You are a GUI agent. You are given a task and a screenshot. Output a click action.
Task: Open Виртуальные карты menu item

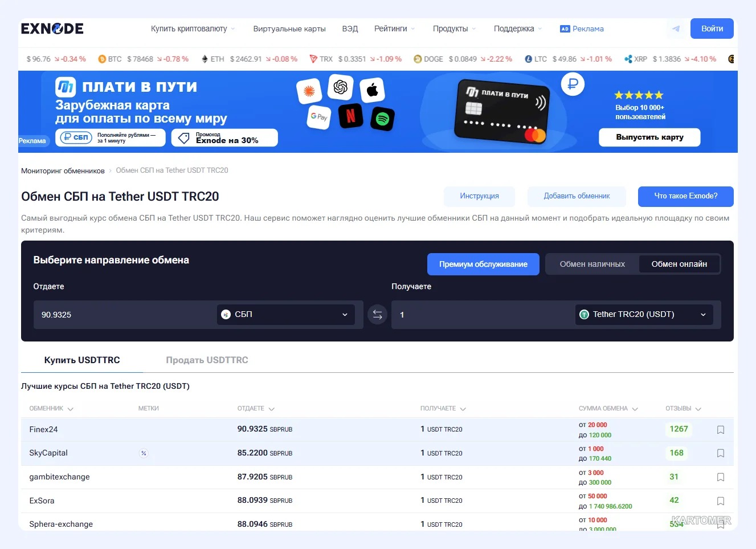(289, 29)
